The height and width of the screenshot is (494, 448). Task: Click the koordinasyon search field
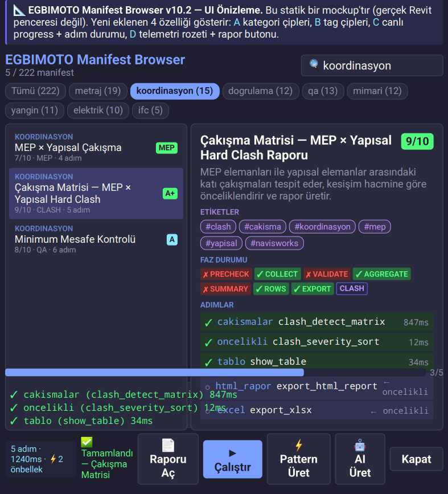tap(372, 66)
